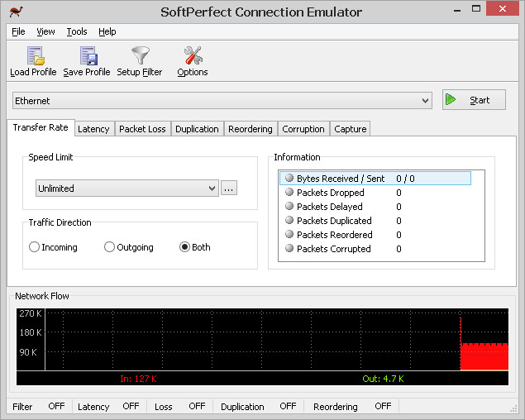Select the Bytes Received / Sent row

tap(375, 179)
